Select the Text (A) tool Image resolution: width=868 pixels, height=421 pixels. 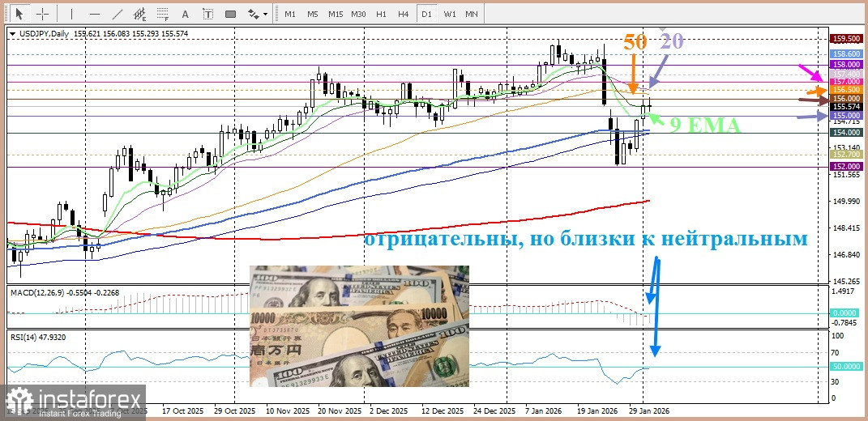tap(185, 14)
